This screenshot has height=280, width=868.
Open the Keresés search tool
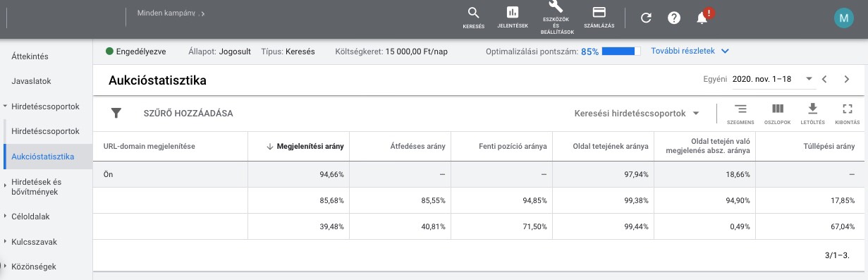(x=473, y=18)
